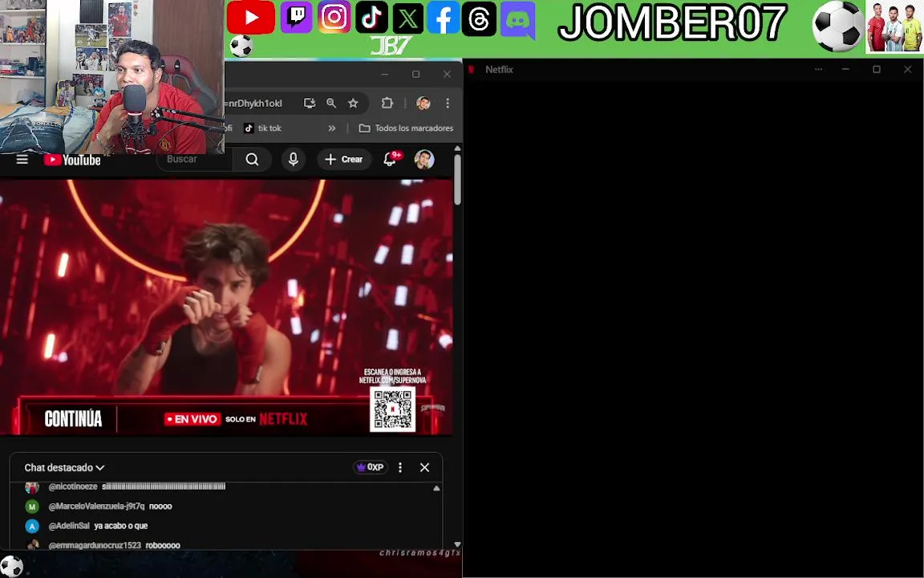The height and width of the screenshot is (578, 924).
Task: Open the Chrome extensions puzzle icon
Action: pyautogui.click(x=387, y=103)
